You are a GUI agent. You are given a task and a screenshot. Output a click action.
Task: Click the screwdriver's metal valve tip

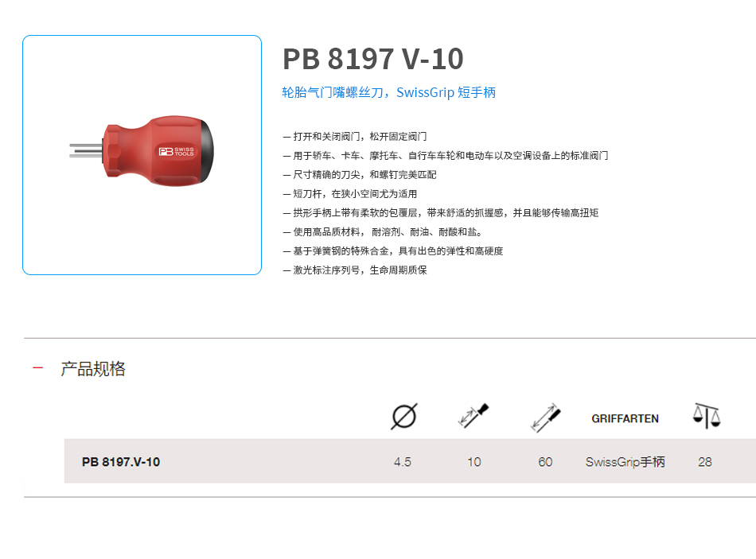tap(86, 150)
